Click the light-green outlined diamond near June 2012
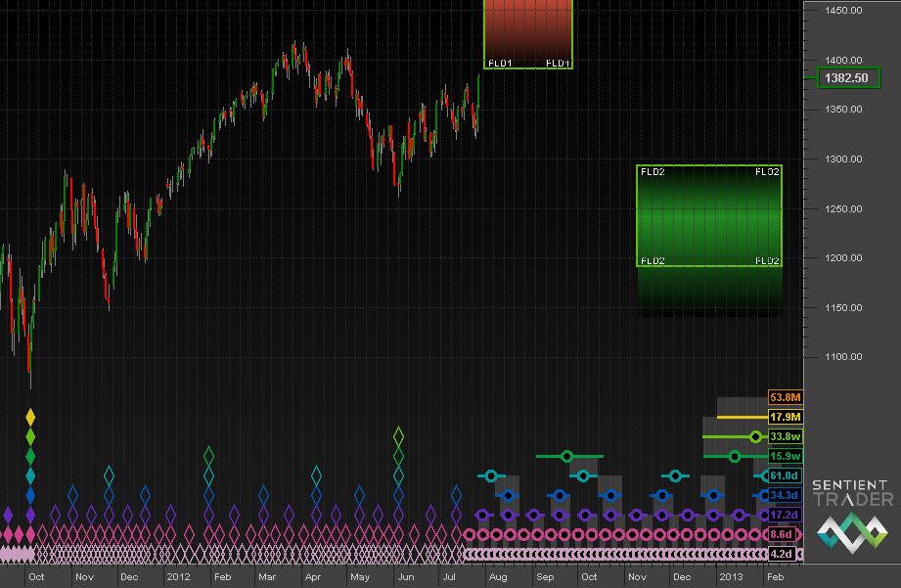This screenshot has width=901, height=588. pyautogui.click(x=398, y=436)
